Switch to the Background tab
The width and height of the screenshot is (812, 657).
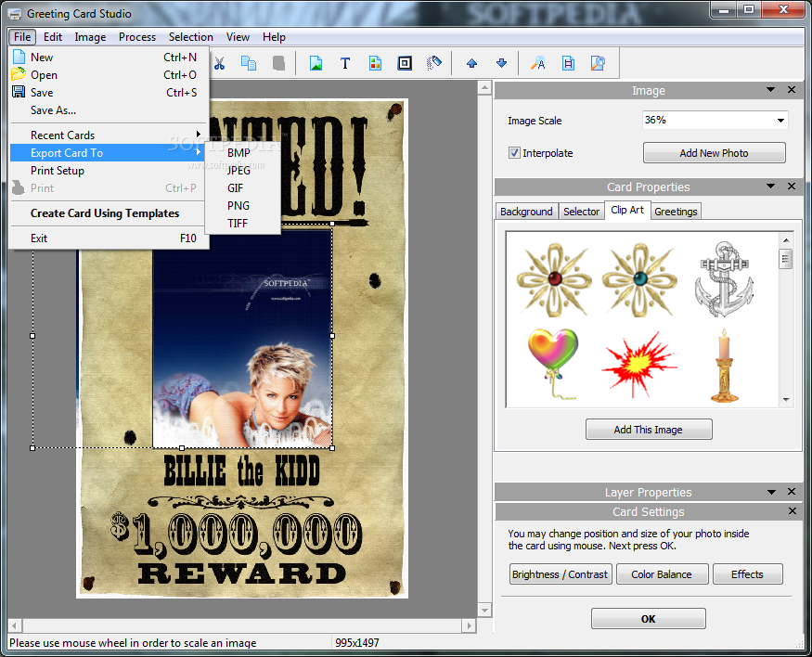[526, 212]
